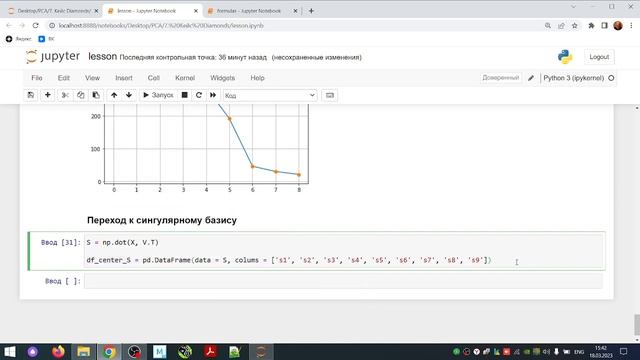
Task: Click the last checkpoint status text
Action: (x=193, y=58)
